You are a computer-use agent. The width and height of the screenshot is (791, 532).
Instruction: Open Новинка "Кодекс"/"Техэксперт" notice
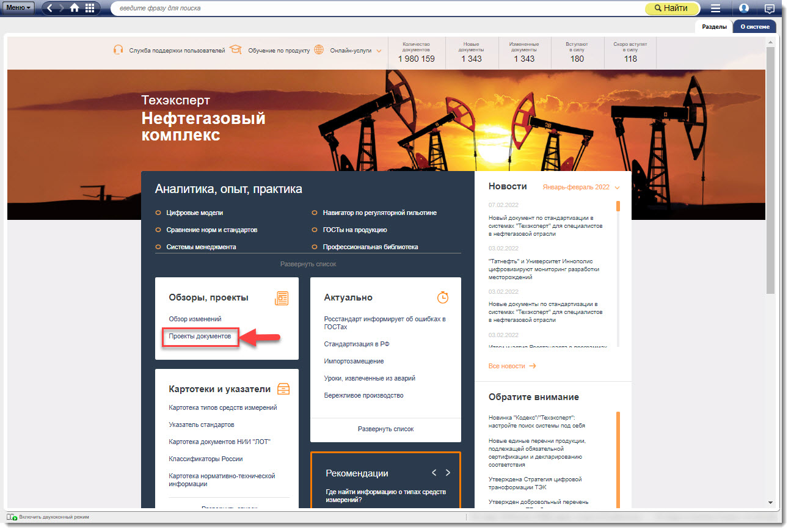[536, 421]
